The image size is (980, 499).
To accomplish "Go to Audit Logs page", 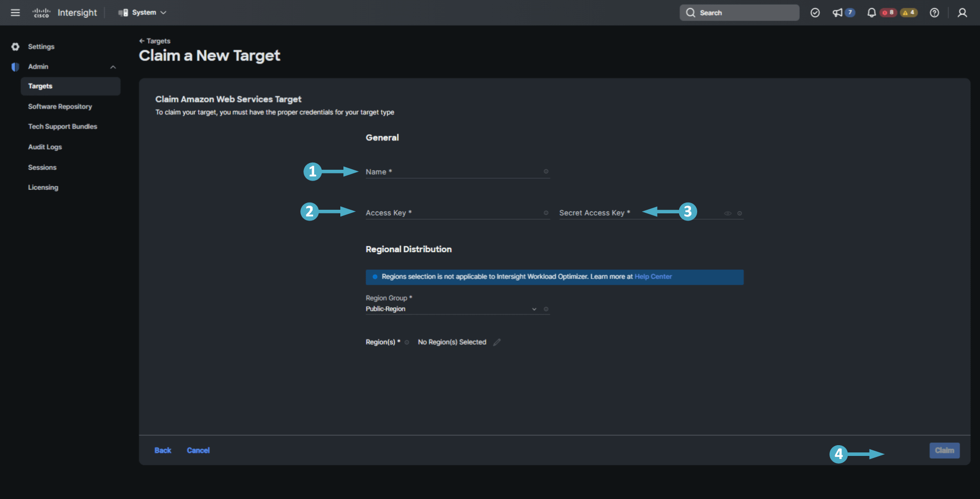I will click(45, 147).
